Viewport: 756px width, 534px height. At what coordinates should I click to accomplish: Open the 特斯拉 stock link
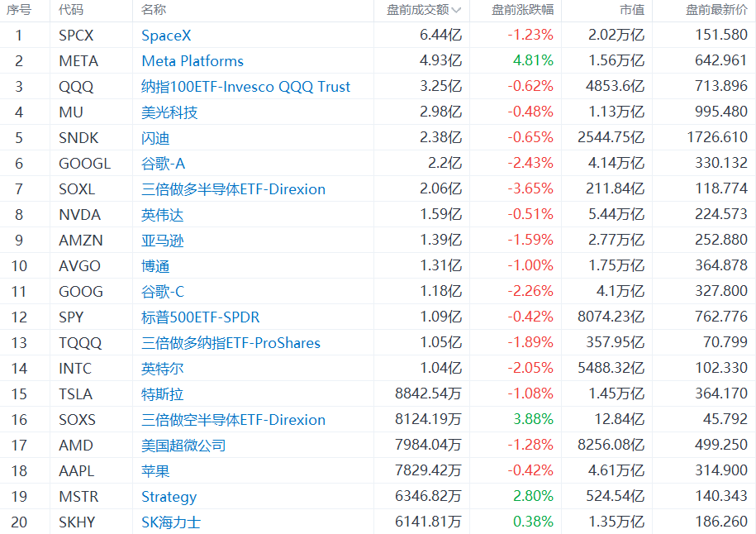tap(163, 394)
